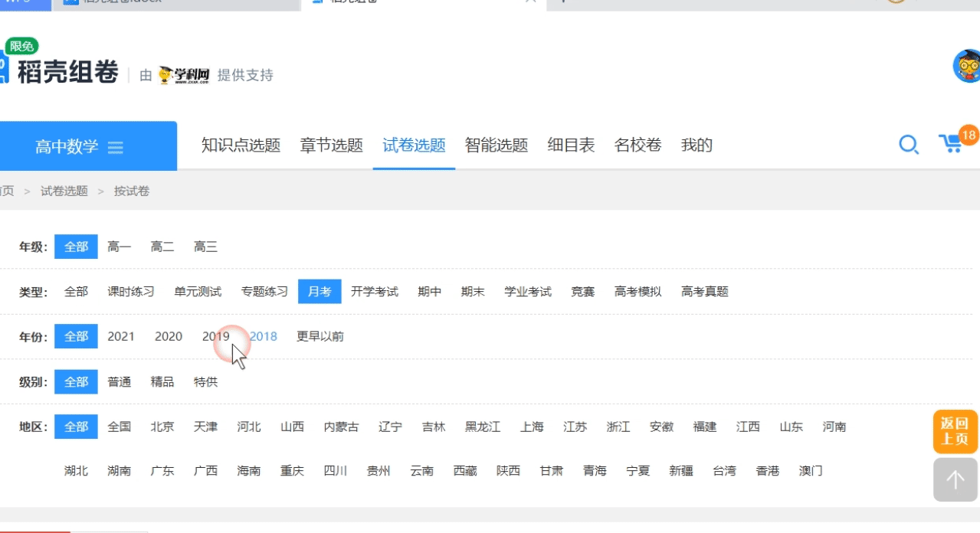Viewport: 980px width, 533px height.
Task: Filter region by 河北
Action: tap(249, 427)
